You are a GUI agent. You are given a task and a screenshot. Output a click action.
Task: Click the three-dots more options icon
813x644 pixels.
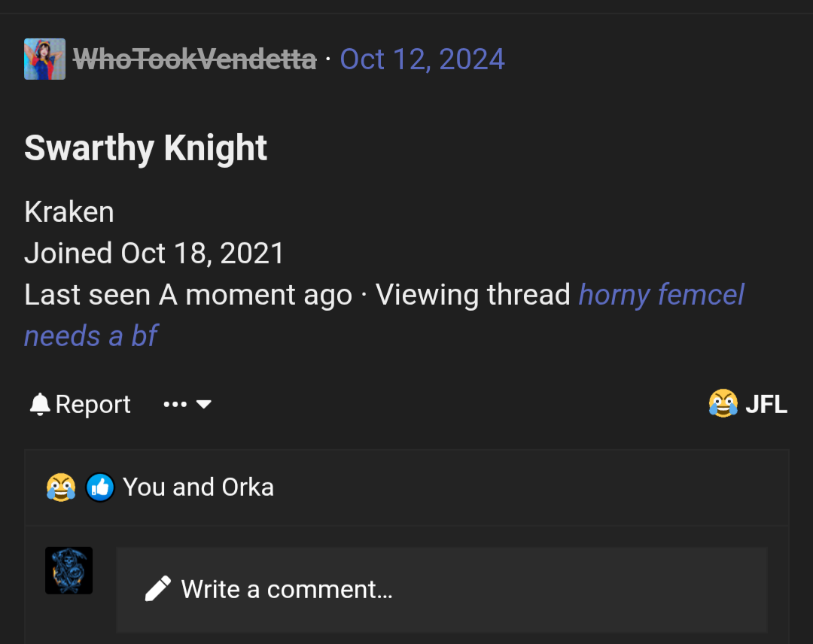[175, 405]
